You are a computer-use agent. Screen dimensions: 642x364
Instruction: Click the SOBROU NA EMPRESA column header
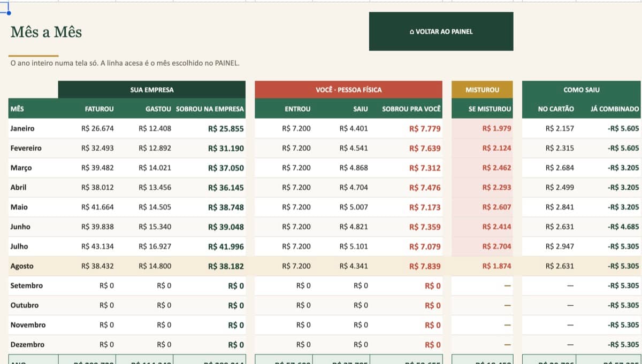tap(210, 109)
